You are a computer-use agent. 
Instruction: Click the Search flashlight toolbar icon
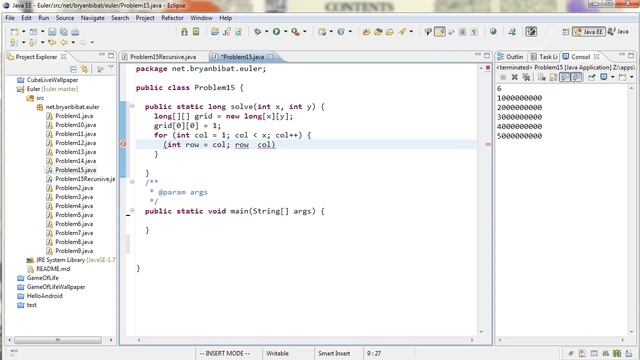402,31
